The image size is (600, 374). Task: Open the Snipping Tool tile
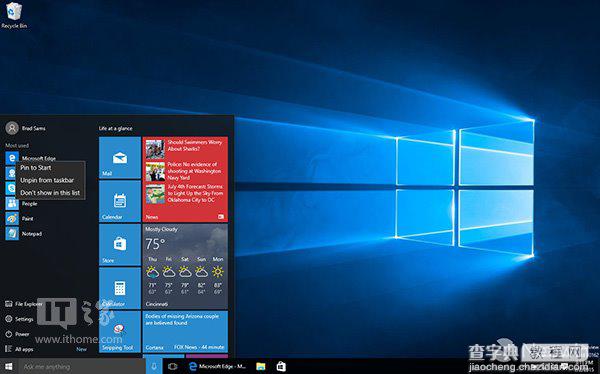[120, 332]
